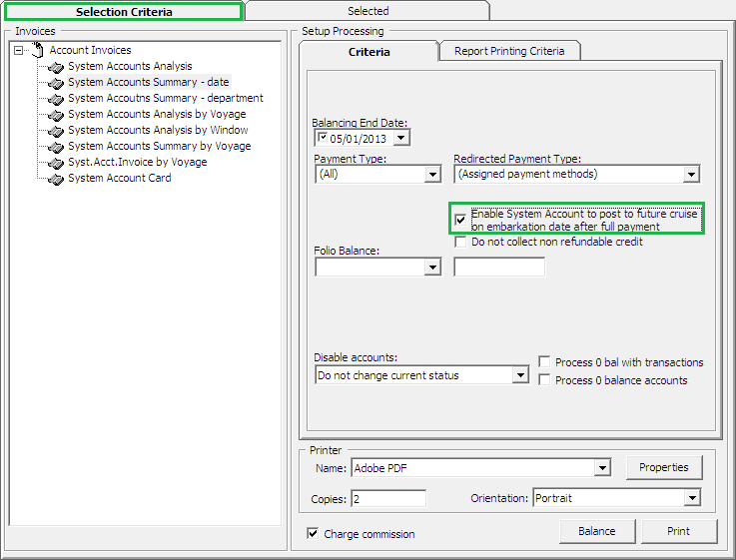The image size is (736, 560).
Task: Click the Balance button
Action: pyautogui.click(x=596, y=531)
